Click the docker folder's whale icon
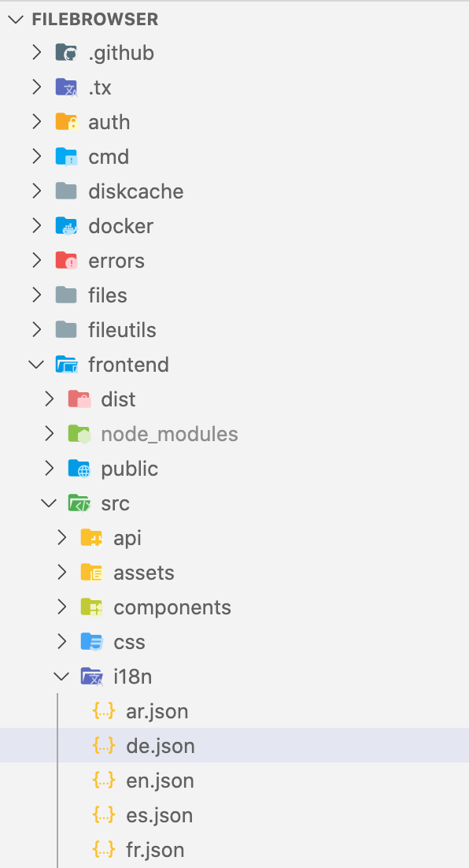The image size is (469, 868). click(x=66, y=226)
